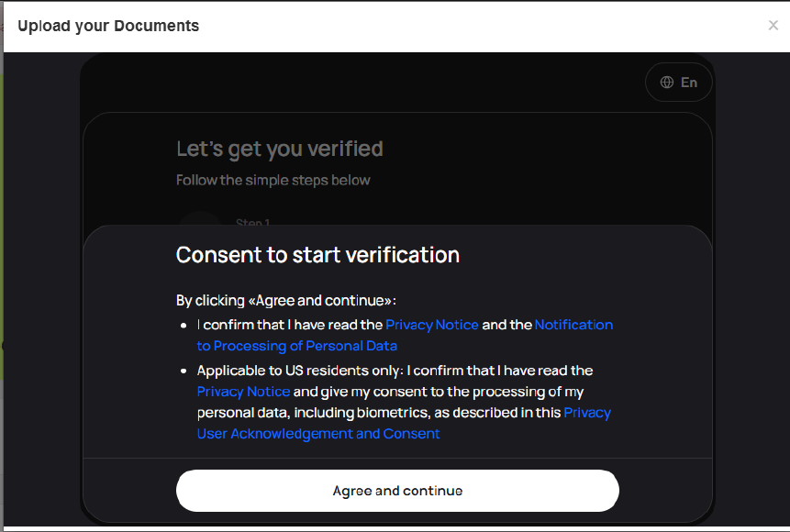790x532 pixels.
Task: Click the second consent bullet point marker
Action: point(184,371)
